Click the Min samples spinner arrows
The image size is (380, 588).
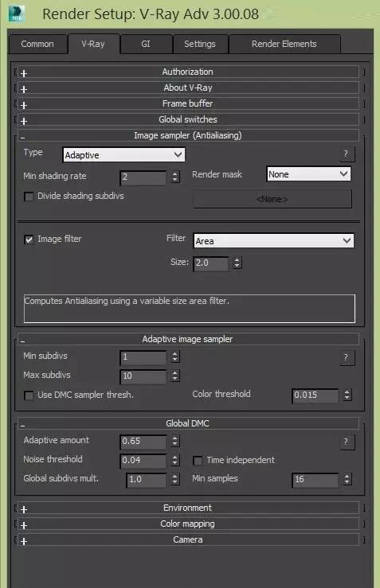[347, 479]
